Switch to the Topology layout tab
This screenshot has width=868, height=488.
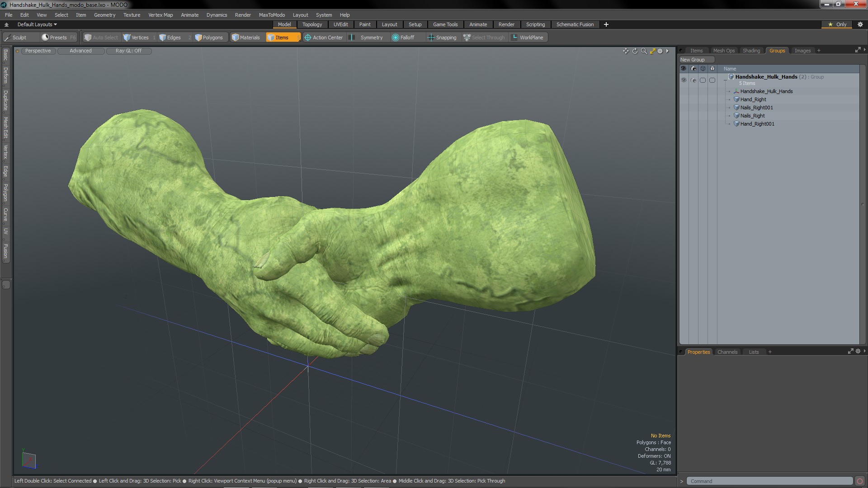click(x=312, y=24)
